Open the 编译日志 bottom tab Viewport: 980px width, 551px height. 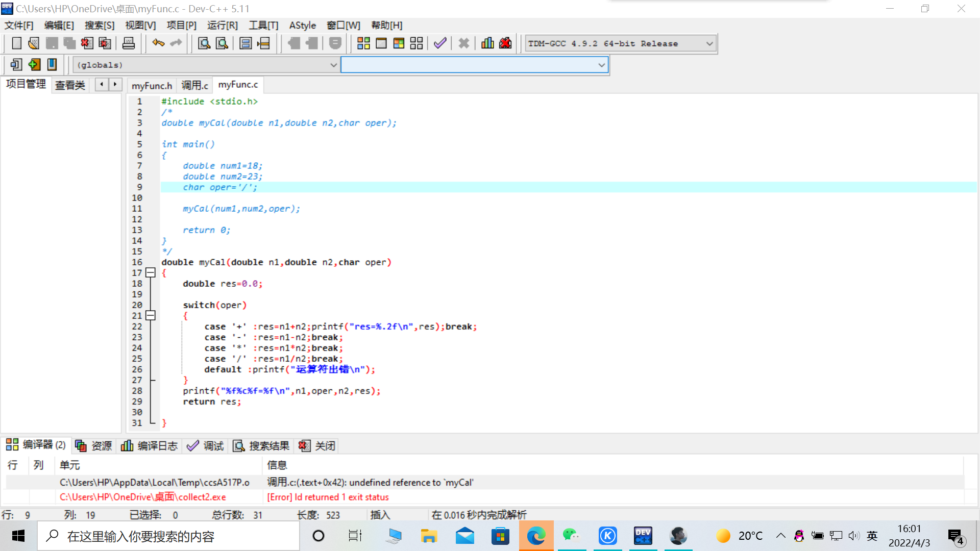150,446
